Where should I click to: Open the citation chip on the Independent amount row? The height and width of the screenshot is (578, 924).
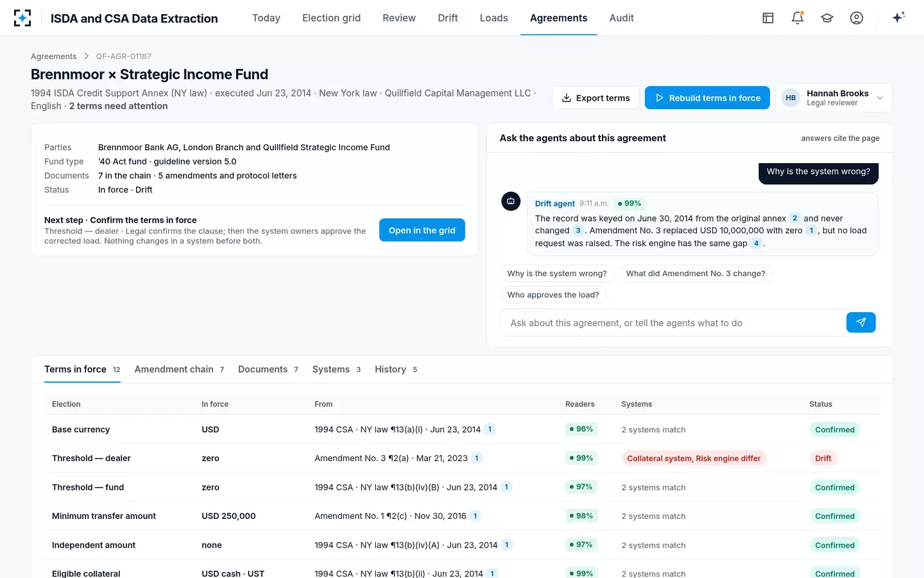click(506, 545)
